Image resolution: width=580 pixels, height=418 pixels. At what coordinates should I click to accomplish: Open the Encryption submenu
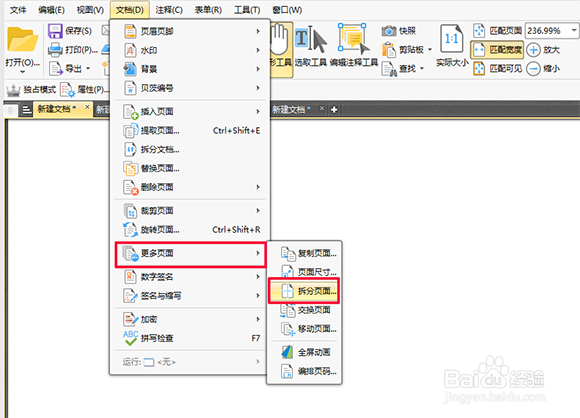click(x=190, y=319)
